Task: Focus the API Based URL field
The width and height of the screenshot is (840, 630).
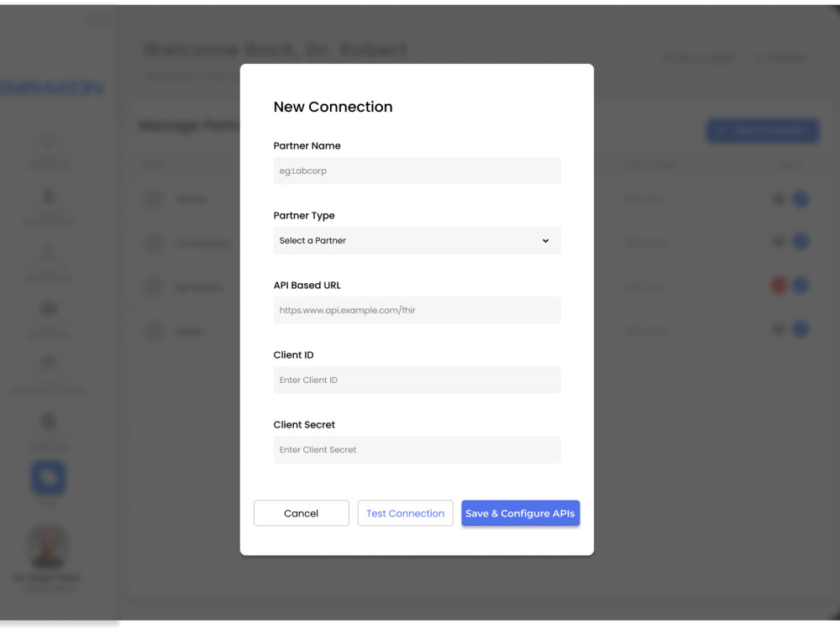Action: coord(417,310)
